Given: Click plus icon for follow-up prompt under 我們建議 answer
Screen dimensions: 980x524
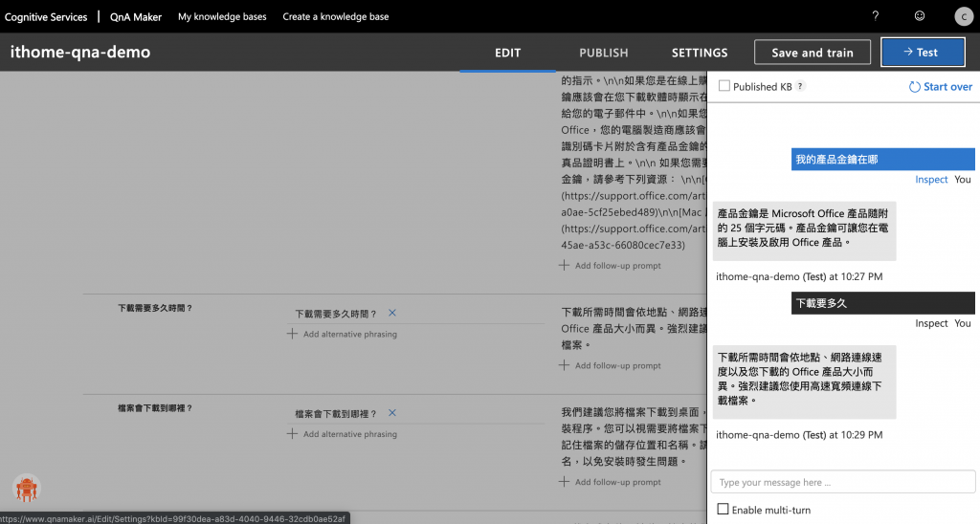Looking at the screenshot, I should pyautogui.click(x=564, y=482).
